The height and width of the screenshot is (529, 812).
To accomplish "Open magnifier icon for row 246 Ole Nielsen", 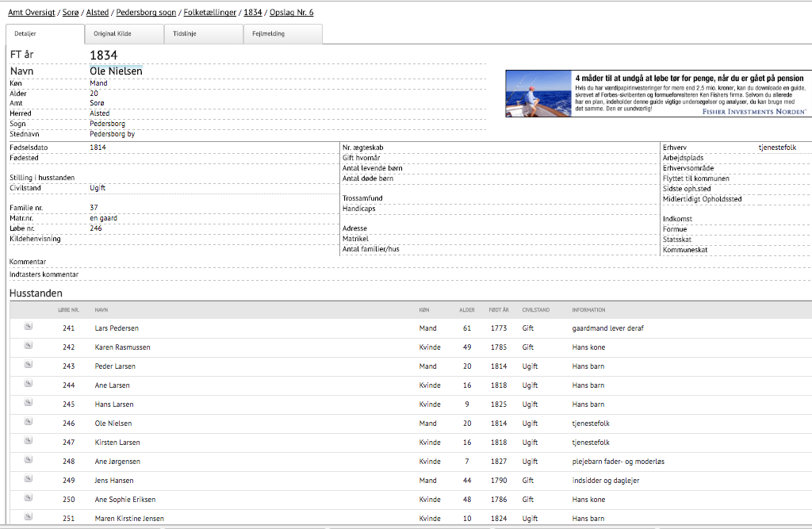I will click(x=29, y=422).
